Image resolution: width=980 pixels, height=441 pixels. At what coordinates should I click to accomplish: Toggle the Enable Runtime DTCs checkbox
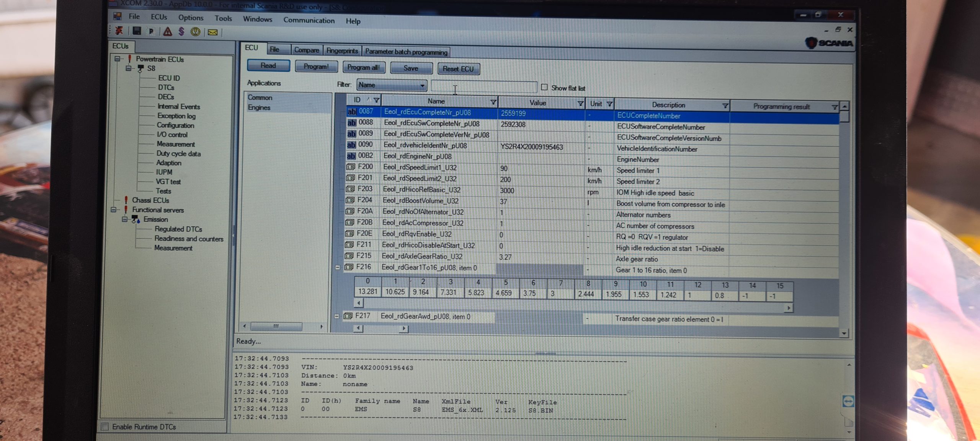click(x=105, y=426)
